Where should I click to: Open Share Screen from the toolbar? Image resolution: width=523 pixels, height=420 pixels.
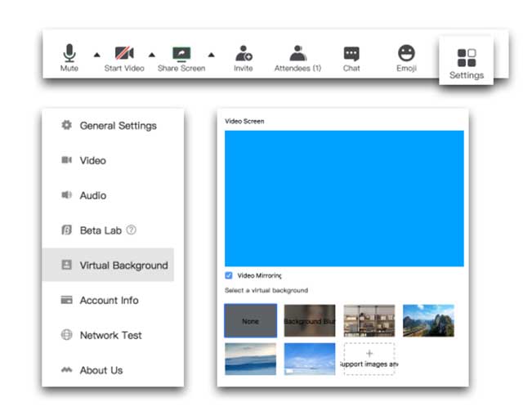181,54
